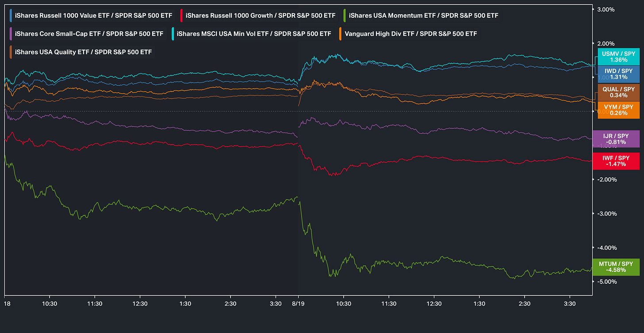Click the brown color marker beside USA Quality ETF
Viewport: 644px width, 333px height.
(x=11, y=52)
